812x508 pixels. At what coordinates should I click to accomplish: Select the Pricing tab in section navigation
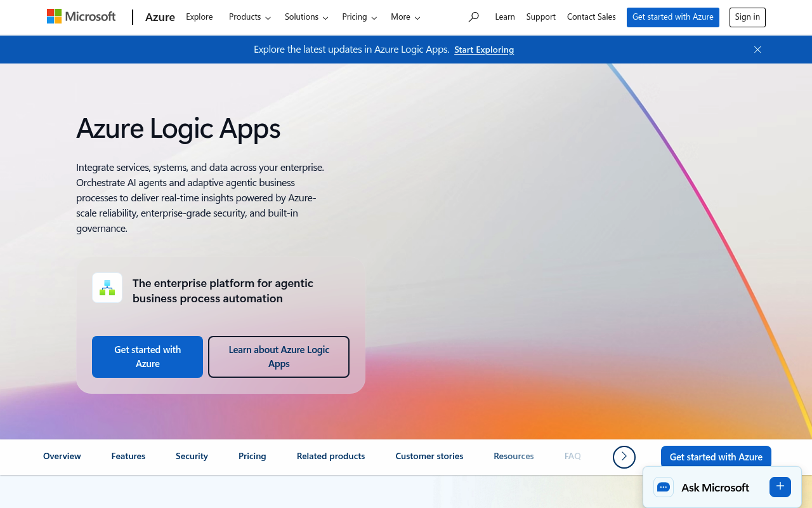pyautogui.click(x=252, y=456)
